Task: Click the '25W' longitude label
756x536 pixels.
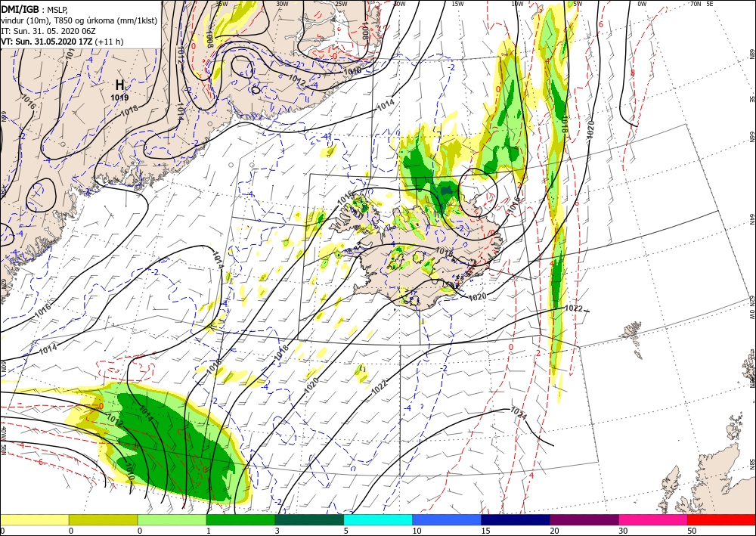Action: 341,4
